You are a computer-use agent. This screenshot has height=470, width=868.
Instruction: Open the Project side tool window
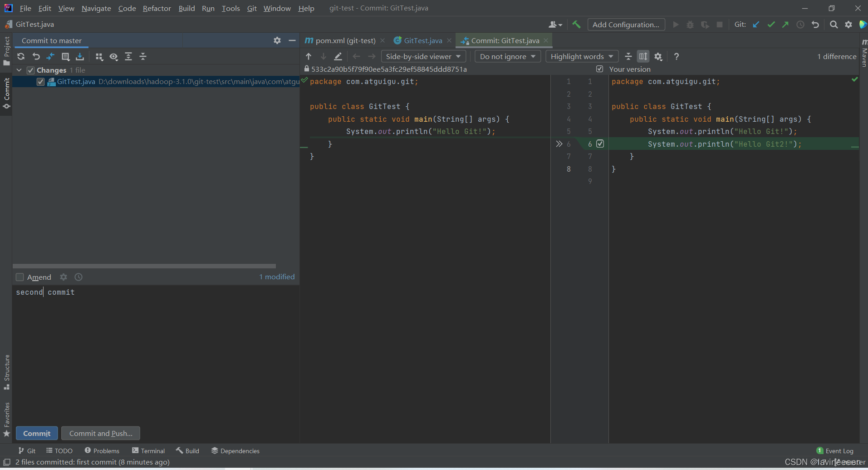[x=6, y=51]
